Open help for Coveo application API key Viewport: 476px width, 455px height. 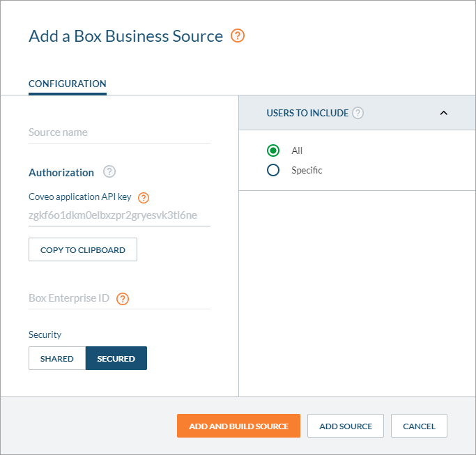[x=144, y=198]
